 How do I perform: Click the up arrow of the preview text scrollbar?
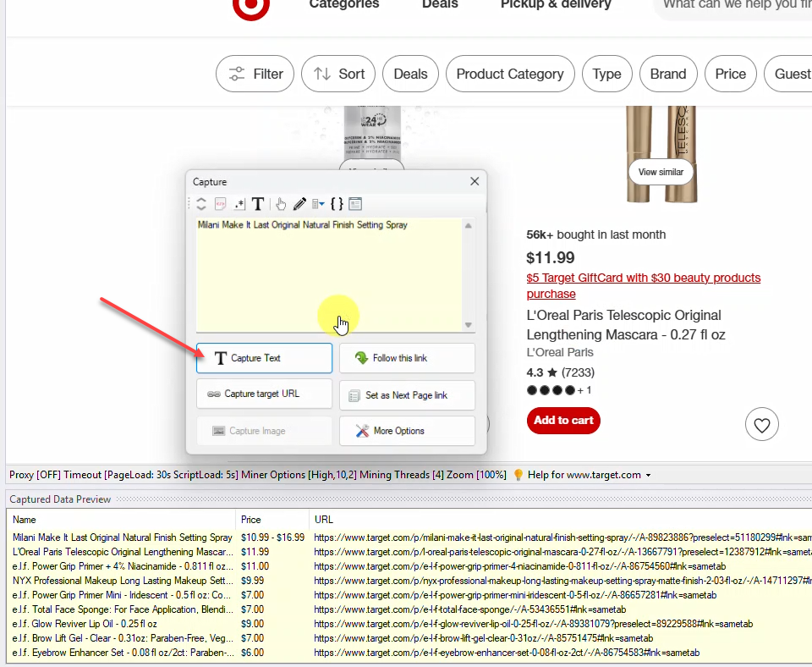tap(468, 225)
